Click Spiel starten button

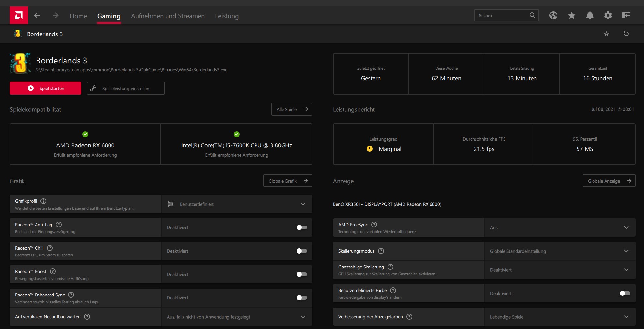(46, 88)
